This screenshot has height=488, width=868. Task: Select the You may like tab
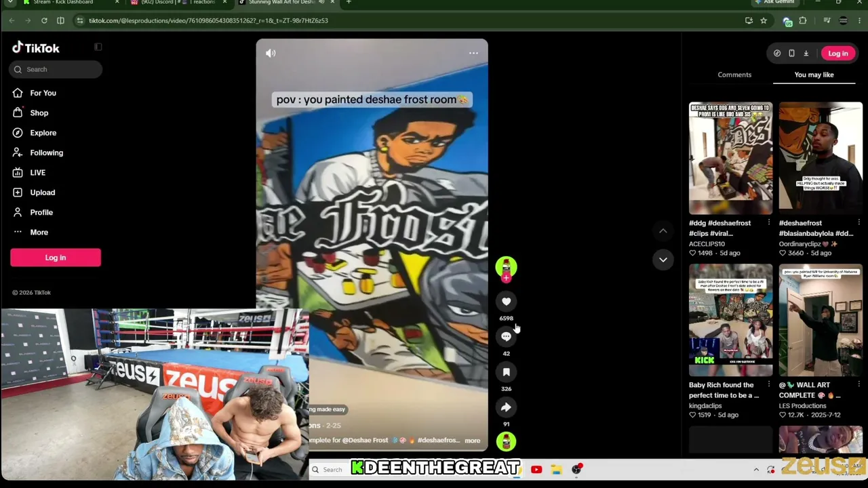point(814,75)
